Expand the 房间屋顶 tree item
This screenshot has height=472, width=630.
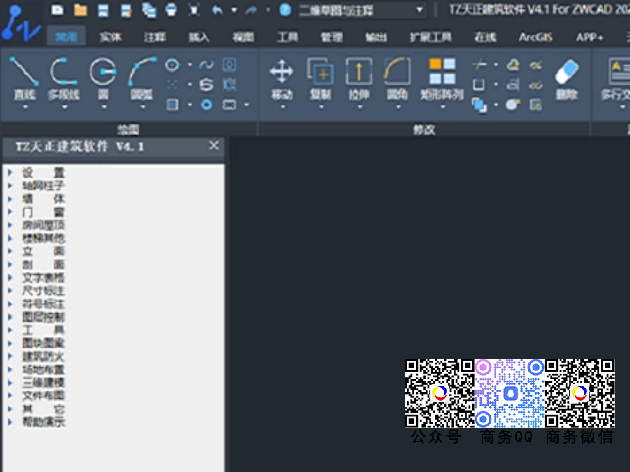click(x=10, y=225)
